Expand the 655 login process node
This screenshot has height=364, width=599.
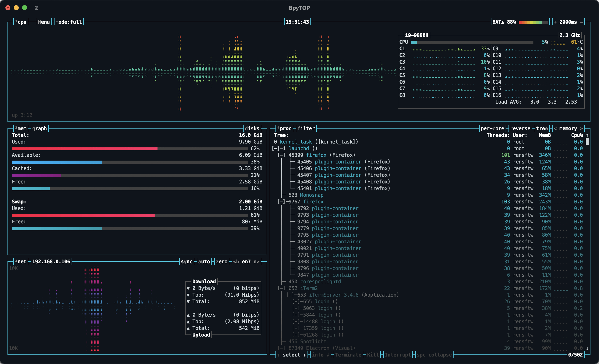tap(296, 302)
